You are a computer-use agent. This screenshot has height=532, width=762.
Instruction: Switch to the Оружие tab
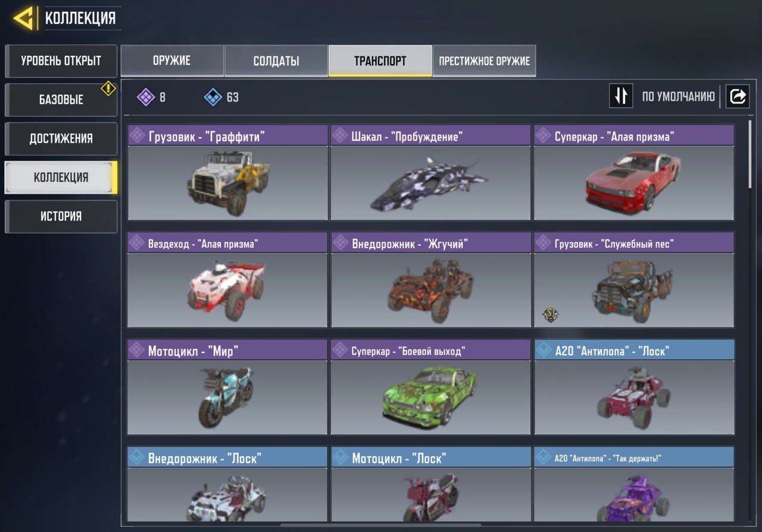tap(172, 61)
